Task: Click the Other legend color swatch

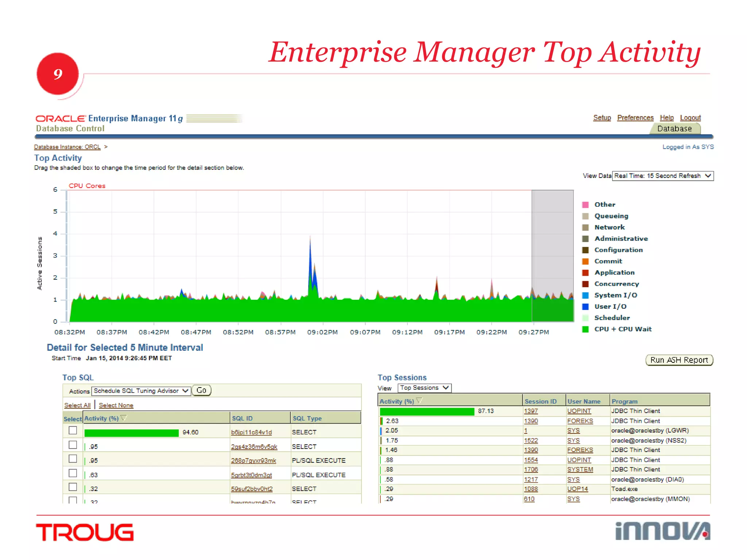Action: (x=585, y=205)
